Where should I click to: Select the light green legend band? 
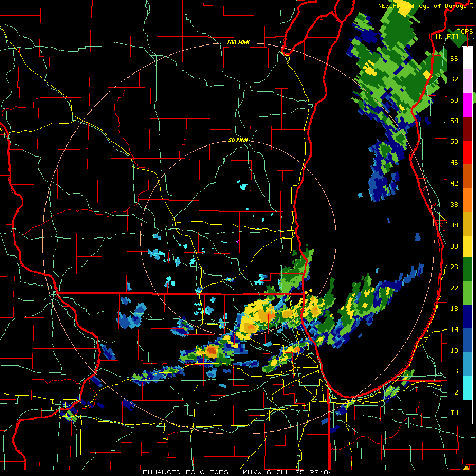click(467, 293)
